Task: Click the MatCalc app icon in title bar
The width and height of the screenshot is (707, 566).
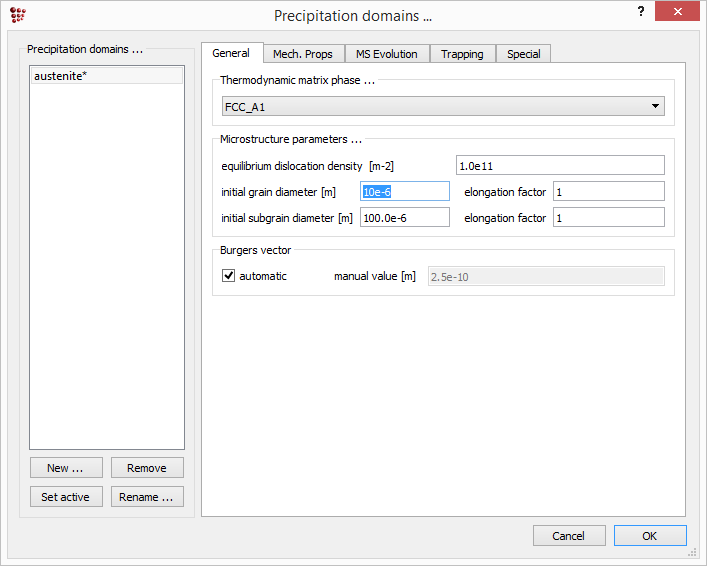Action: 18,15
